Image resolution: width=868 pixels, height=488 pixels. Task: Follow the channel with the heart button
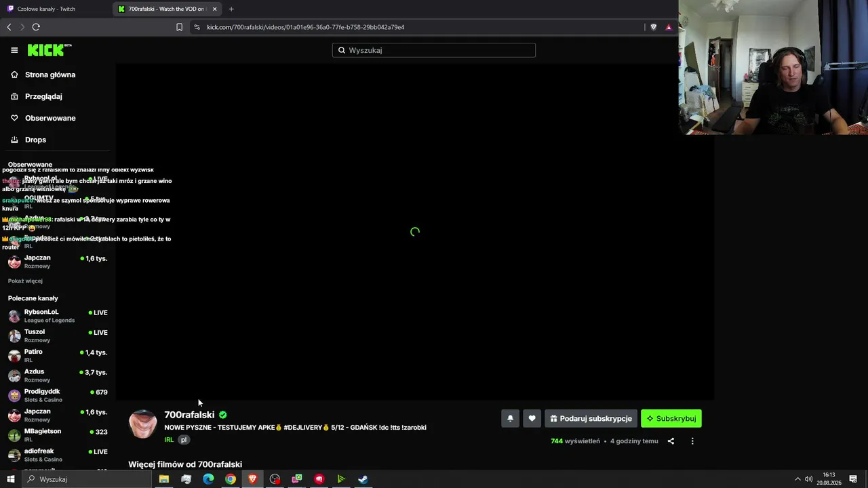[532, 419]
